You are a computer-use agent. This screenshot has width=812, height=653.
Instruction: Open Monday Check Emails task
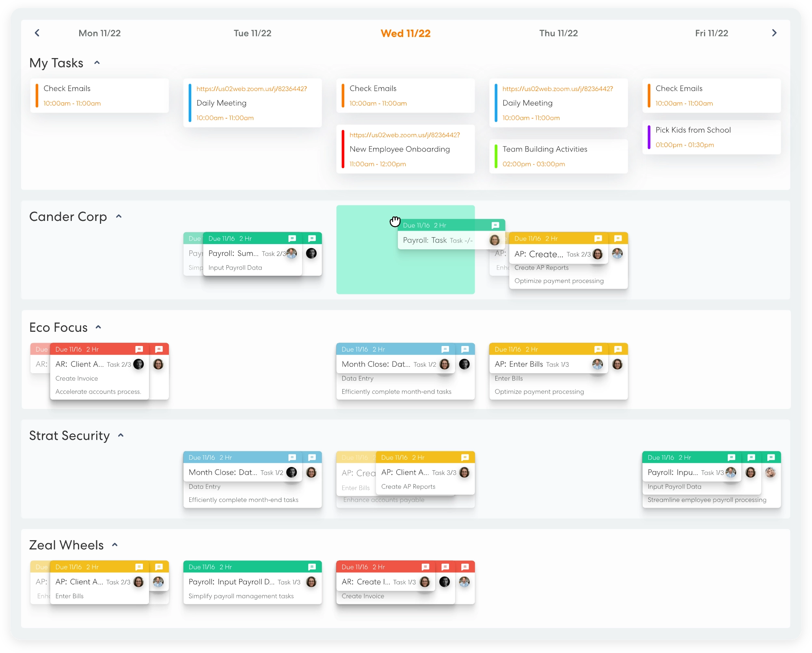tap(99, 95)
